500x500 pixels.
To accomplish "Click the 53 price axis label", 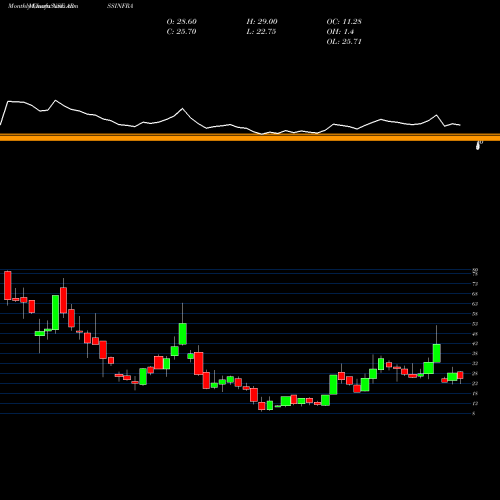I will click(475, 324).
